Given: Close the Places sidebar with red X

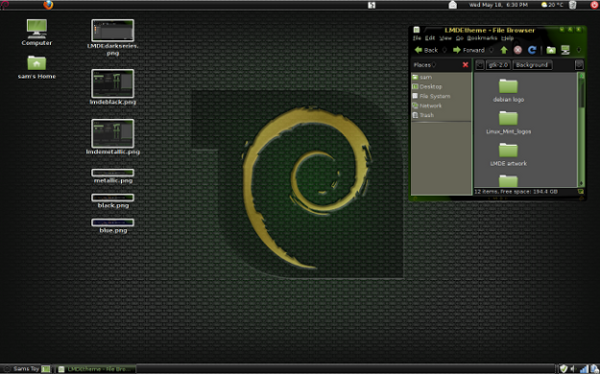Looking at the screenshot, I should [465, 65].
